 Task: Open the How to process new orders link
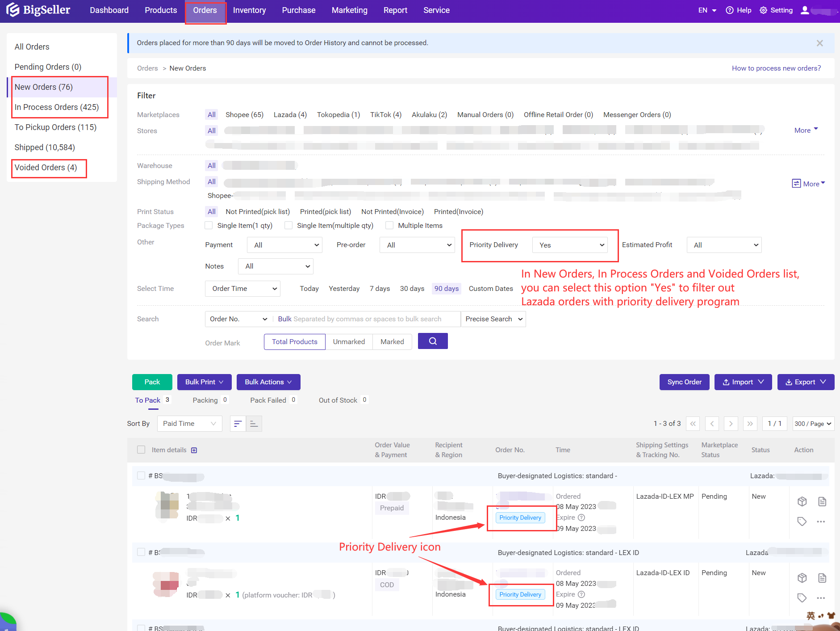pyautogui.click(x=776, y=68)
